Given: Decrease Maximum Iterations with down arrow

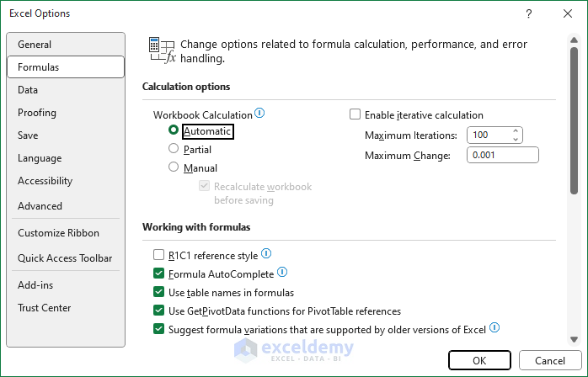Looking at the screenshot, I should (x=516, y=139).
